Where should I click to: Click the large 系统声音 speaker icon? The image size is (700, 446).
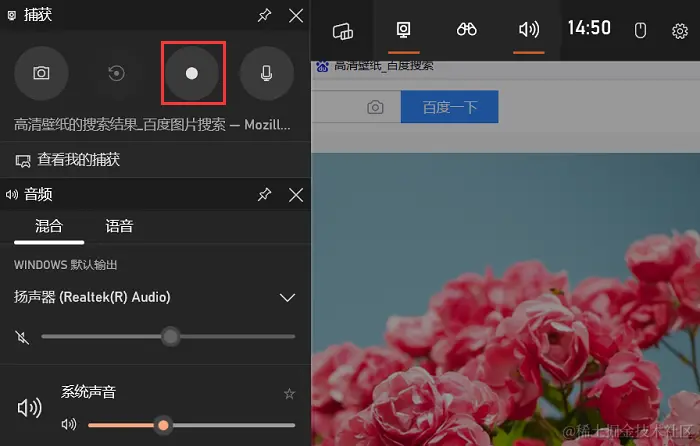tap(29, 408)
